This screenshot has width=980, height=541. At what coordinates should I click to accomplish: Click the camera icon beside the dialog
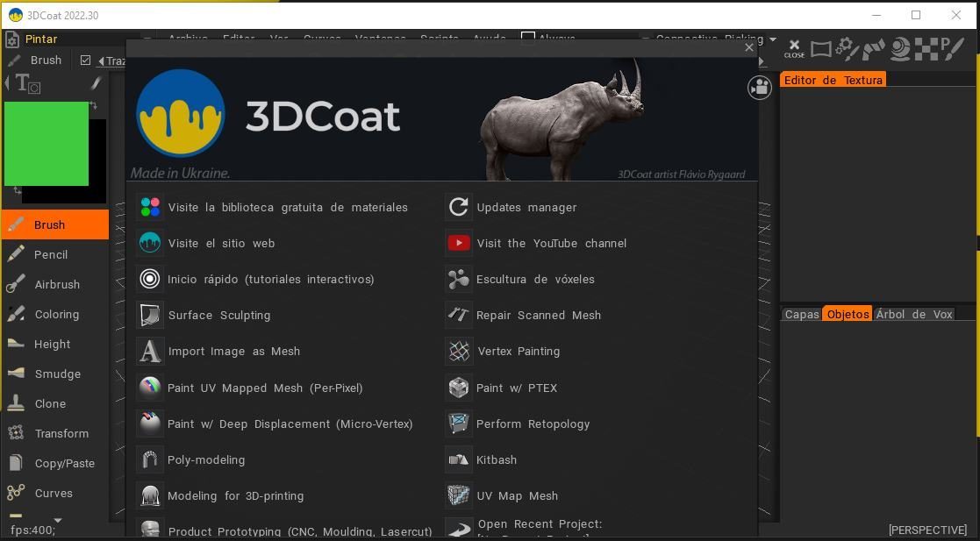click(760, 88)
